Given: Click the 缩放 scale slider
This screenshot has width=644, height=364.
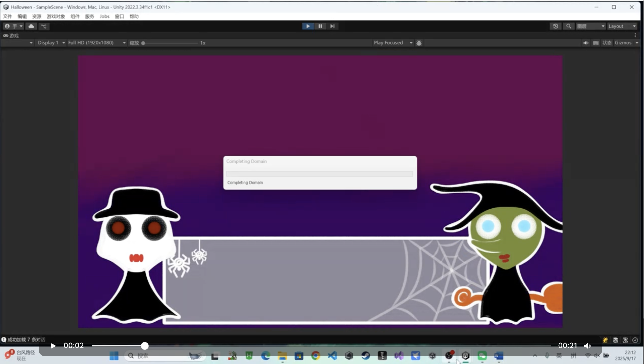Looking at the screenshot, I should click(170, 43).
